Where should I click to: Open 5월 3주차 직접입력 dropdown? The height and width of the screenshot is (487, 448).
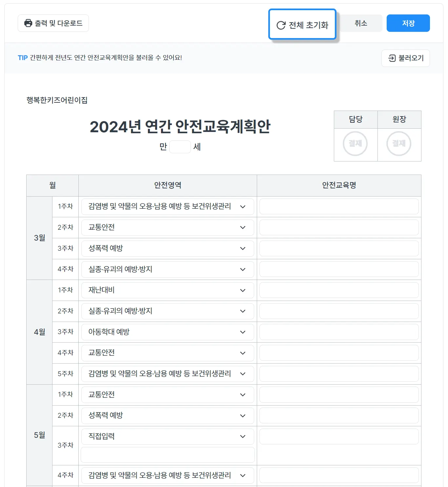click(x=168, y=436)
